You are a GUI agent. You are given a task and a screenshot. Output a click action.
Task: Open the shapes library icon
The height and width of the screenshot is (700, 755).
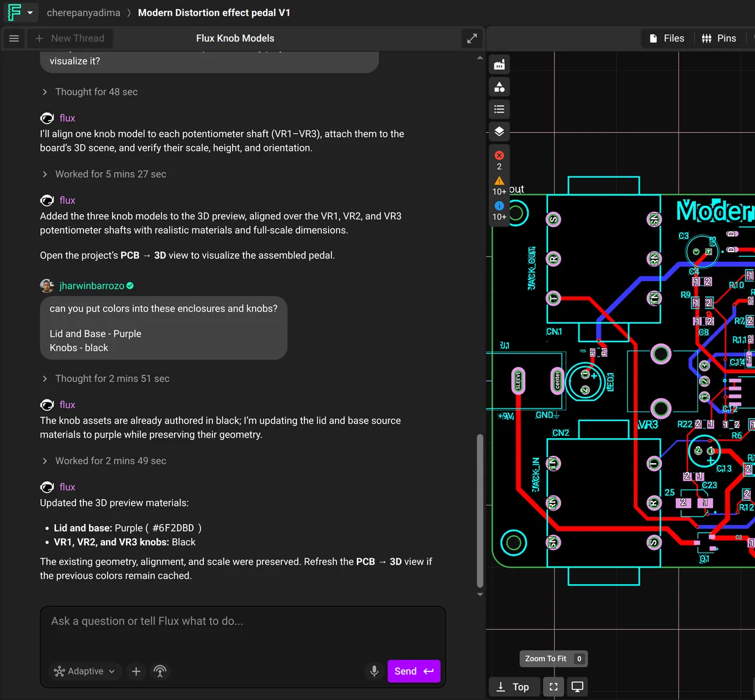[499, 87]
